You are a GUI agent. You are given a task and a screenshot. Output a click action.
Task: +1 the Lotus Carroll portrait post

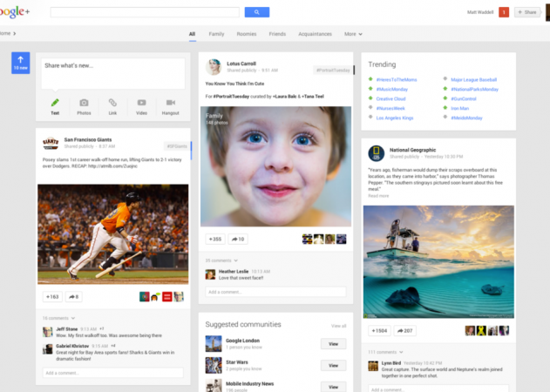214,239
